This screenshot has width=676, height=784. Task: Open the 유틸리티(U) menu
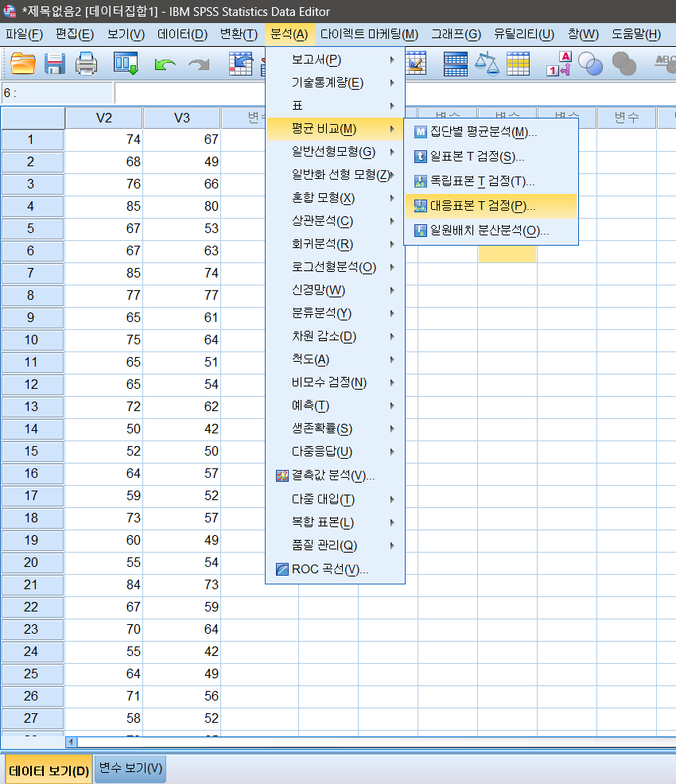524,34
